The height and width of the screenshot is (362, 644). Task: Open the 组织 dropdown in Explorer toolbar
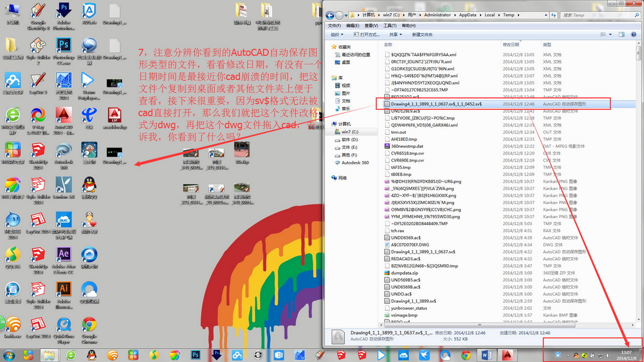[337, 34]
